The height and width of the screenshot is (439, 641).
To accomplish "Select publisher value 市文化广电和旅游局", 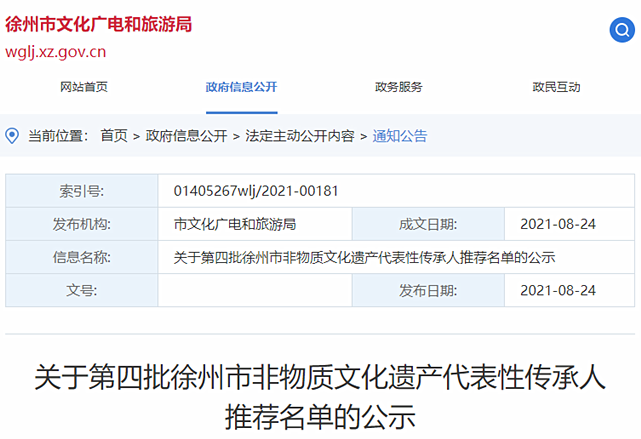I will point(235,224).
